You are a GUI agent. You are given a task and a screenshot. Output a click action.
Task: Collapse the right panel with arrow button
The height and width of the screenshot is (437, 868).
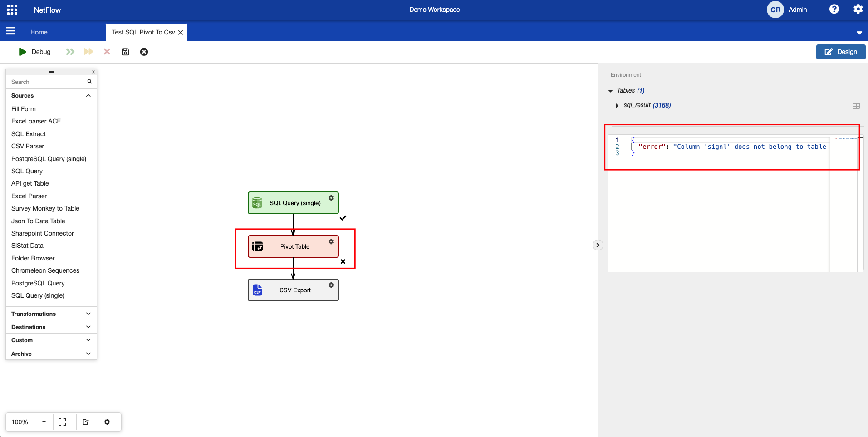(x=598, y=245)
